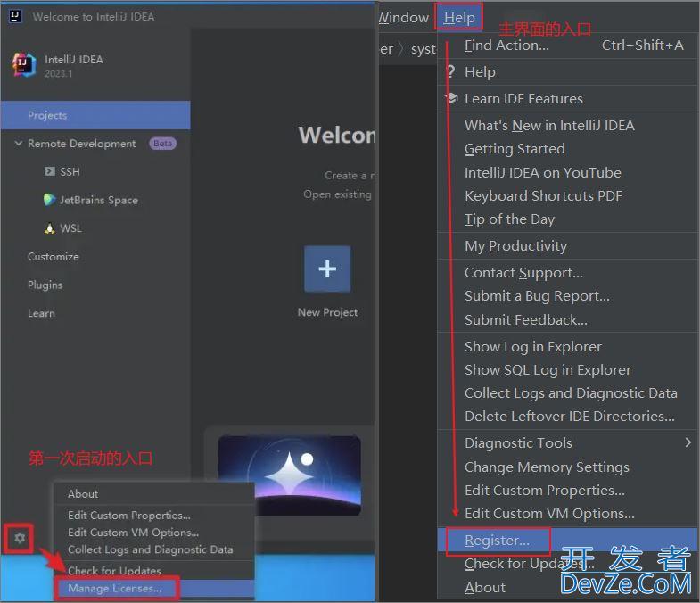Open IntelliJ IDEA on YouTube entry
This screenshot has width=700, height=603.
pyautogui.click(x=567, y=172)
